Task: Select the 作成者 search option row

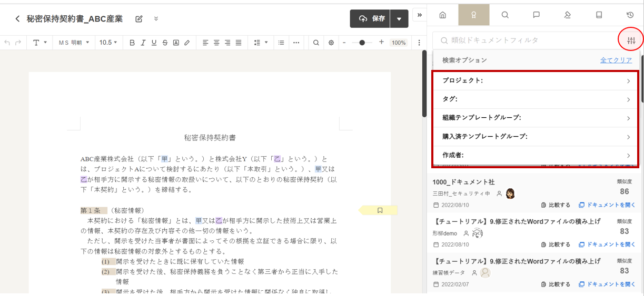Action: click(535, 156)
